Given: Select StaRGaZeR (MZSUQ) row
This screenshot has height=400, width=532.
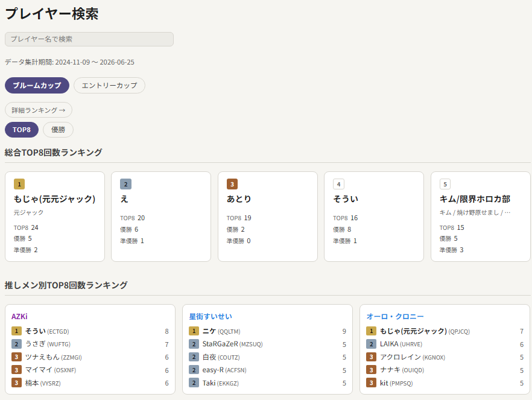Looking at the screenshot, I should click(x=267, y=344).
